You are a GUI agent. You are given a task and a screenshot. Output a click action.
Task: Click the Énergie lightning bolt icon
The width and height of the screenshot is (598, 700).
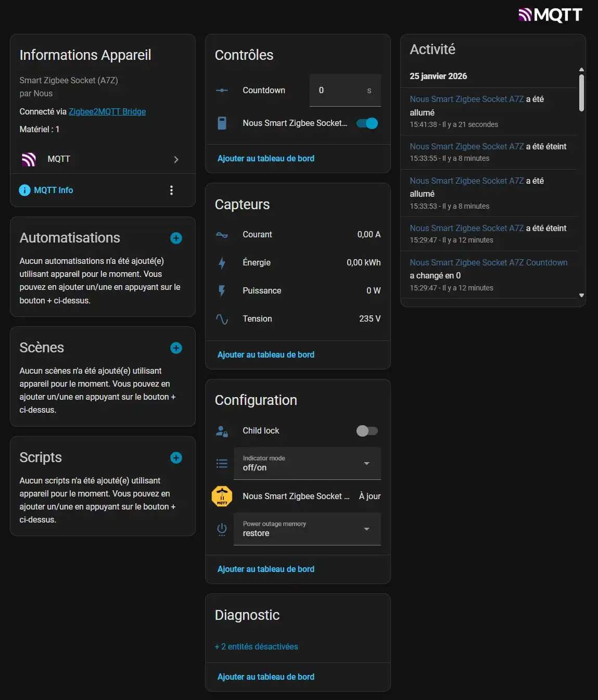[222, 263]
